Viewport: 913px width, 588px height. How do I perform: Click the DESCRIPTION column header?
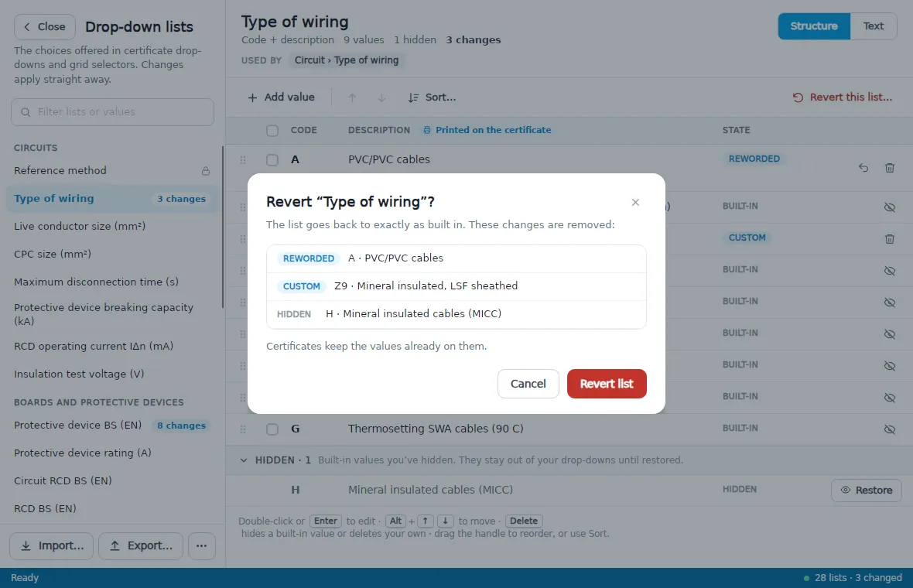pos(379,131)
